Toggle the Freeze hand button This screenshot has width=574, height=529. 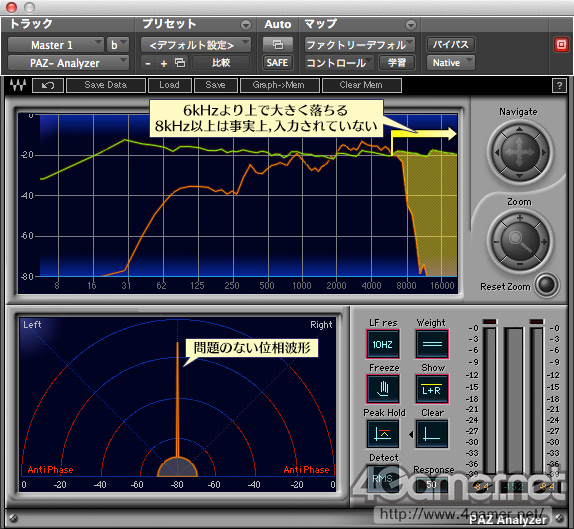click(383, 389)
